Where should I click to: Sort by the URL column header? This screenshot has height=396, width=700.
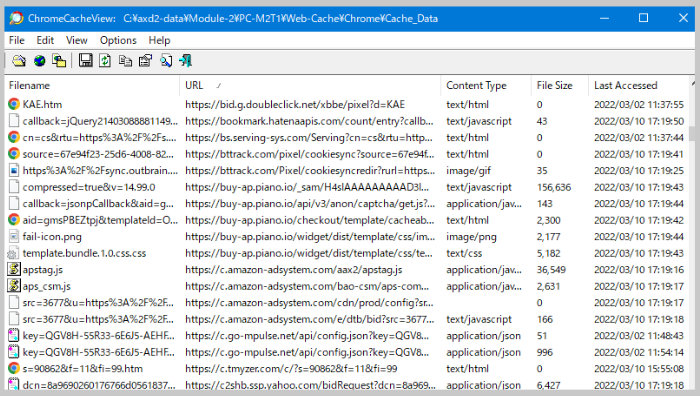pyautogui.click(x=310, y=85)
